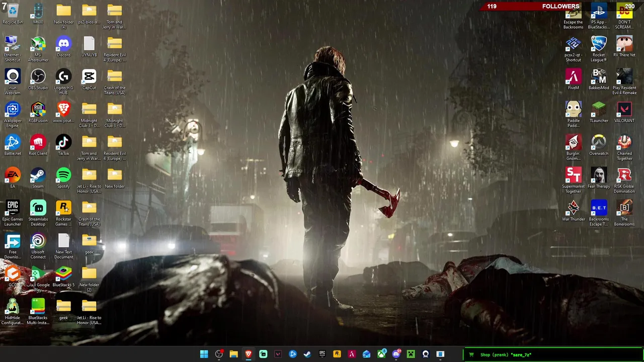Open Chained Together game shortcut
This screenshot has height=362, width=644.
point(624,147)
